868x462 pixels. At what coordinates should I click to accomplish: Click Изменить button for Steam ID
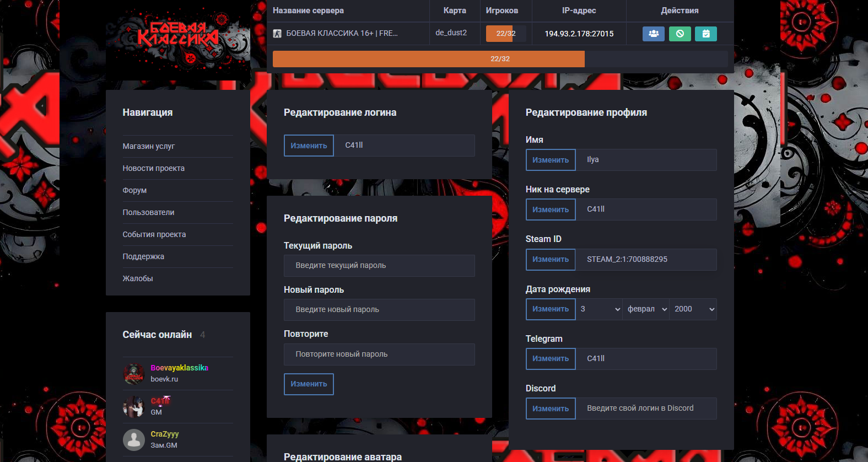[x=551, y=260]
